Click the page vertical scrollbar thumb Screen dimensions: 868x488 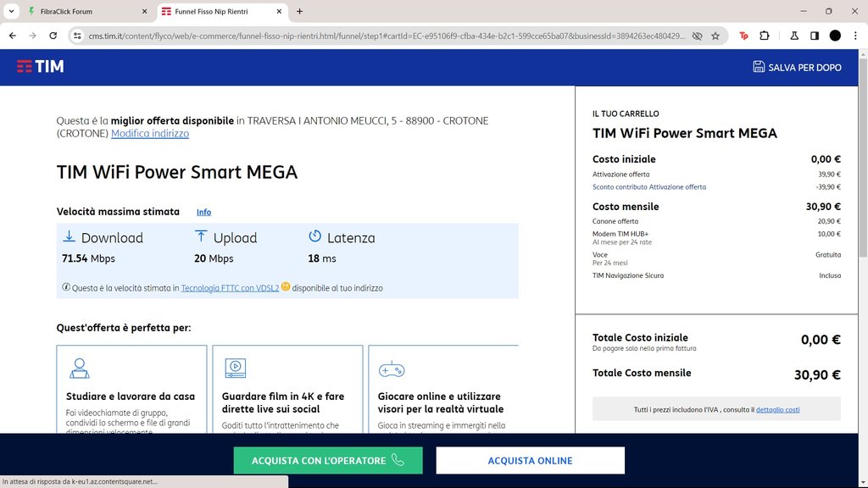coord(863,158)
